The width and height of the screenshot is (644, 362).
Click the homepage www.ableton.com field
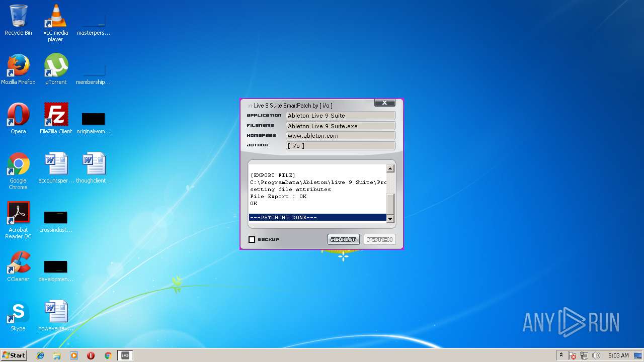341,136
